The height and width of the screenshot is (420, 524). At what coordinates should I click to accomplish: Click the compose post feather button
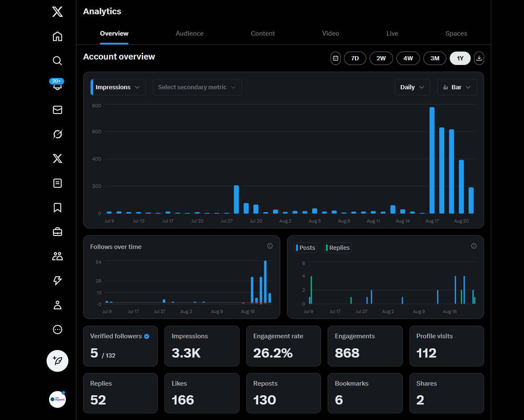(57, 360)
